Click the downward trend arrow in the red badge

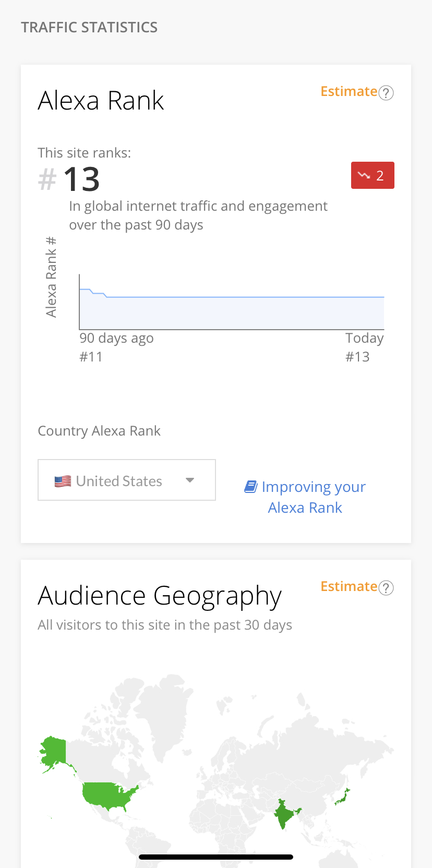click(364, 175)
